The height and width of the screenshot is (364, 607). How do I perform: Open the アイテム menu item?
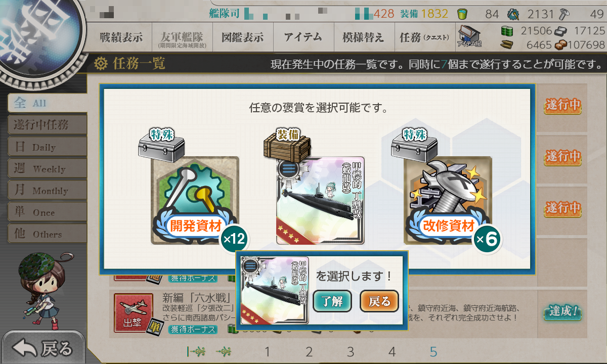tap(303, 37)
